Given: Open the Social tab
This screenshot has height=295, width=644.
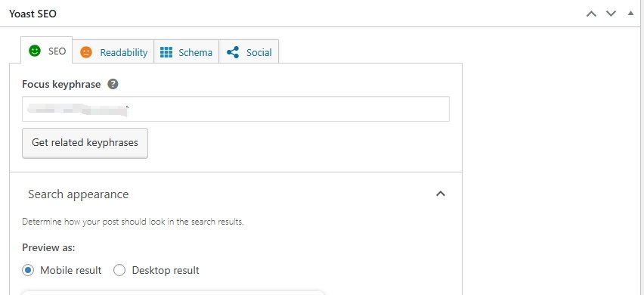Looking at the screenshot, I should point(249,52).
